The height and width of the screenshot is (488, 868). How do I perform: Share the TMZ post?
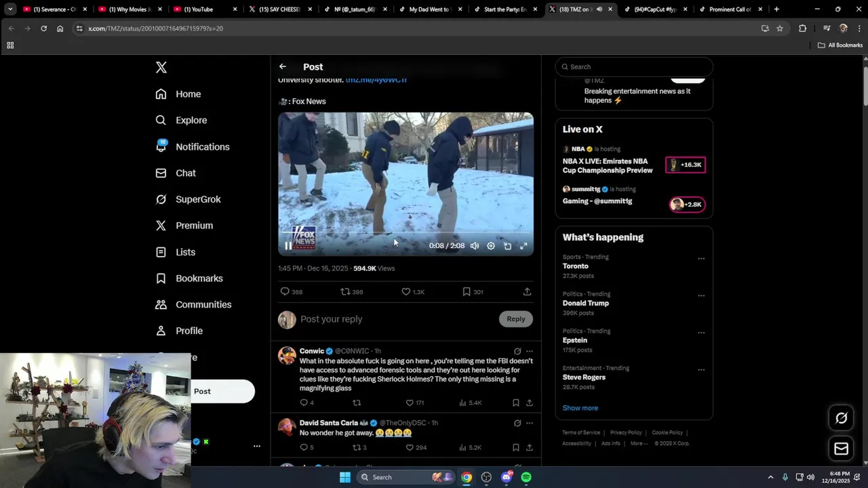527,291
